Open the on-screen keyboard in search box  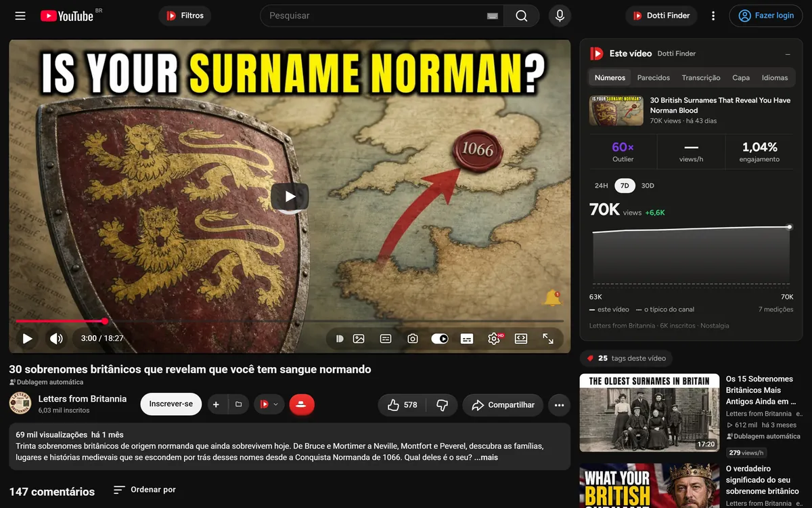coord(493,16)
